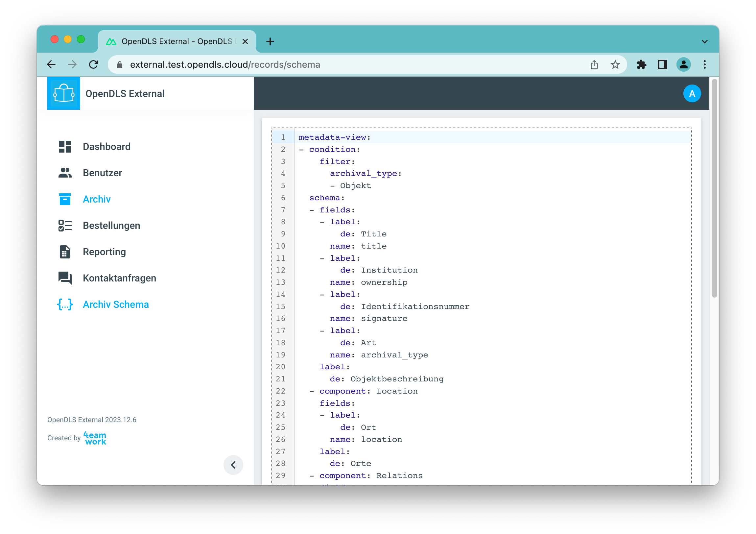Open the Chrome three-dot menu

pyautogui.click(x=705, y=64)
